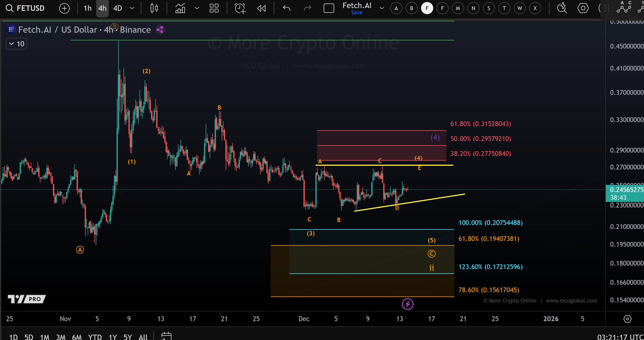Undo last action arrow
This screenshot has width=644, height=340.
pyautogui.click(x=286, y=8)
